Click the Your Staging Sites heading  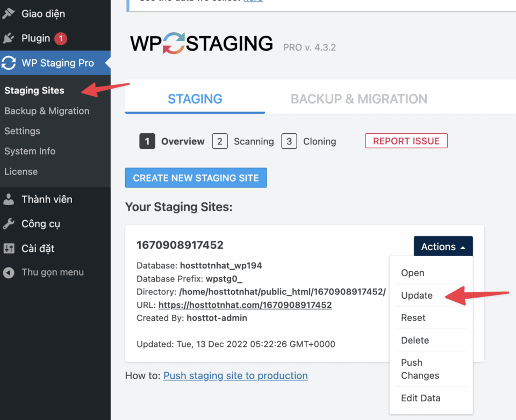tap(178, 207)
